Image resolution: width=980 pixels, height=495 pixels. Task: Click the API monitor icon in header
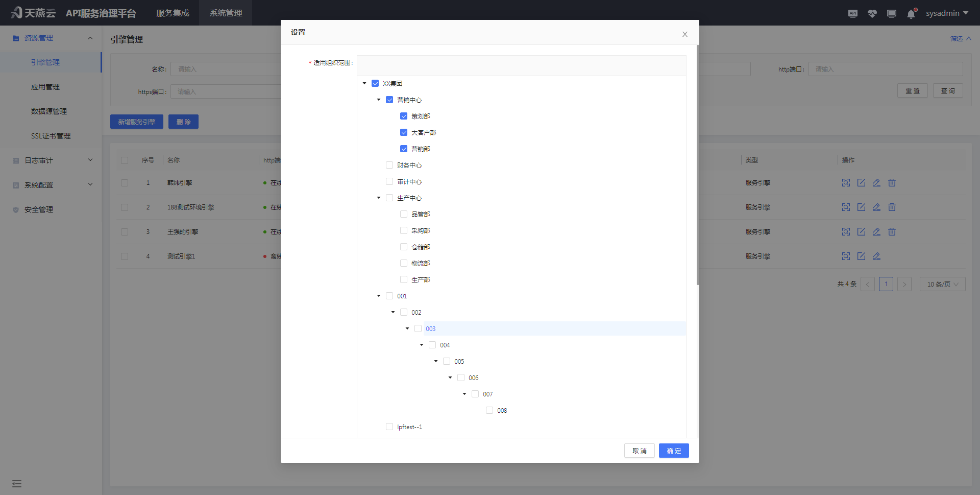(852, 14)
